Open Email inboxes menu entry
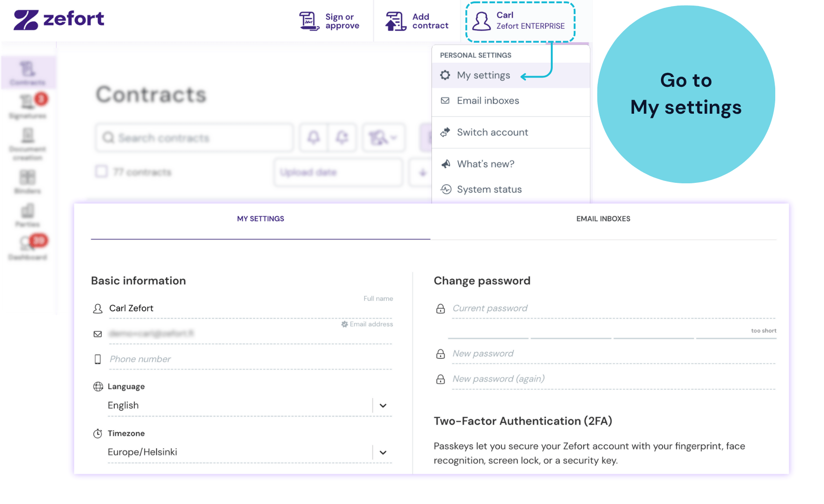Screen dimensions: 824x504 [511, 101]
